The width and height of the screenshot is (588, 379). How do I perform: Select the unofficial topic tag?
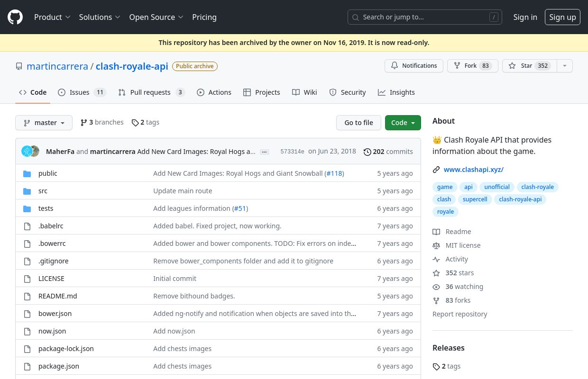pyautogui.click(x=497, y=187)
